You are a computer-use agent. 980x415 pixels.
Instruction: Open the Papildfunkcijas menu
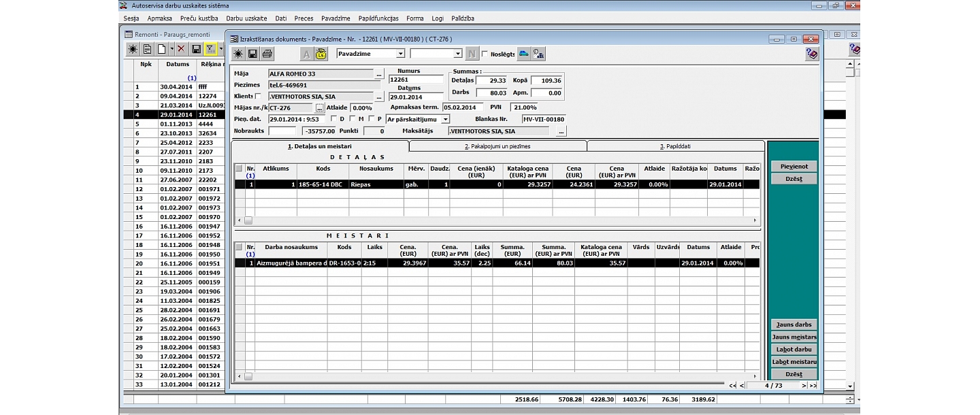(378, 18)
